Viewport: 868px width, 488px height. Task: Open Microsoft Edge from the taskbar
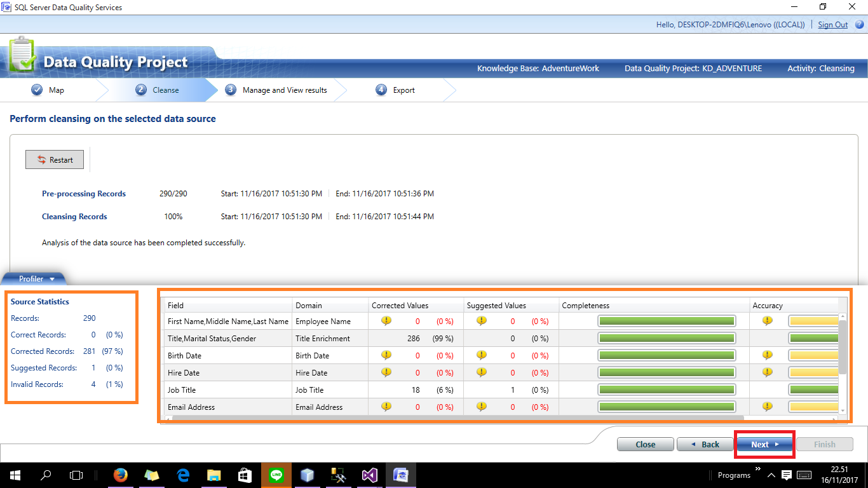coord(184,475)
